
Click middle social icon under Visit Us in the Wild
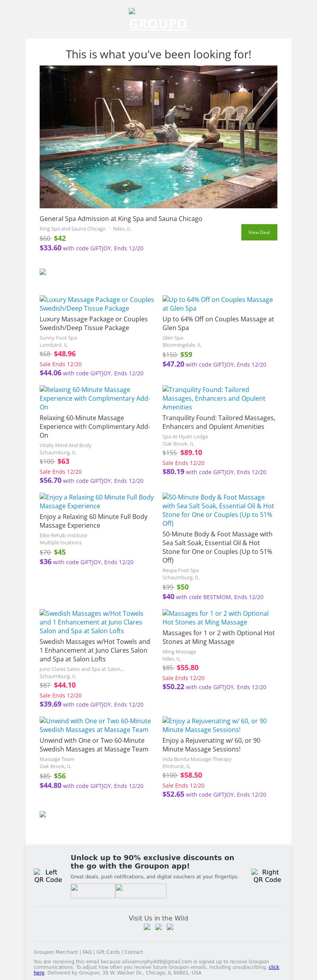[158, 927]
